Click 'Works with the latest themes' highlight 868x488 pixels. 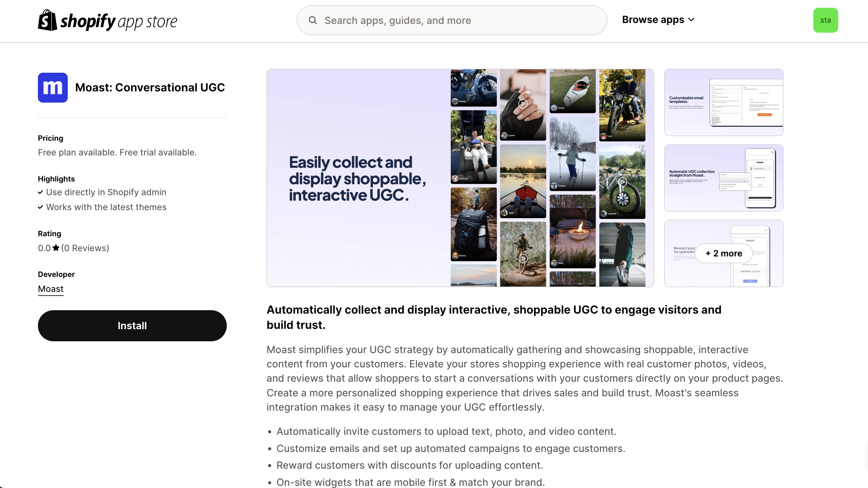(x=106, y=207)
